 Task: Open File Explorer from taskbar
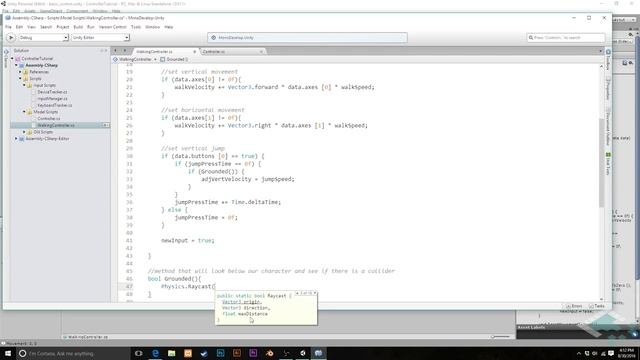[171, 353]
